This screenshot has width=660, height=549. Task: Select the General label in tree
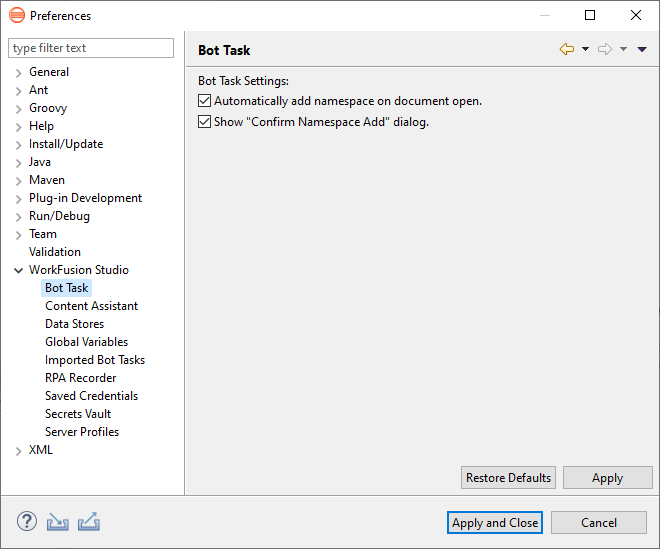click(49, 72)
